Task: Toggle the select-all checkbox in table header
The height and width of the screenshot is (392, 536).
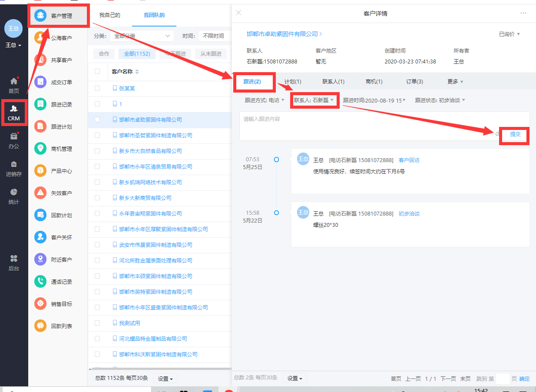Action: [x=97, y=71]
